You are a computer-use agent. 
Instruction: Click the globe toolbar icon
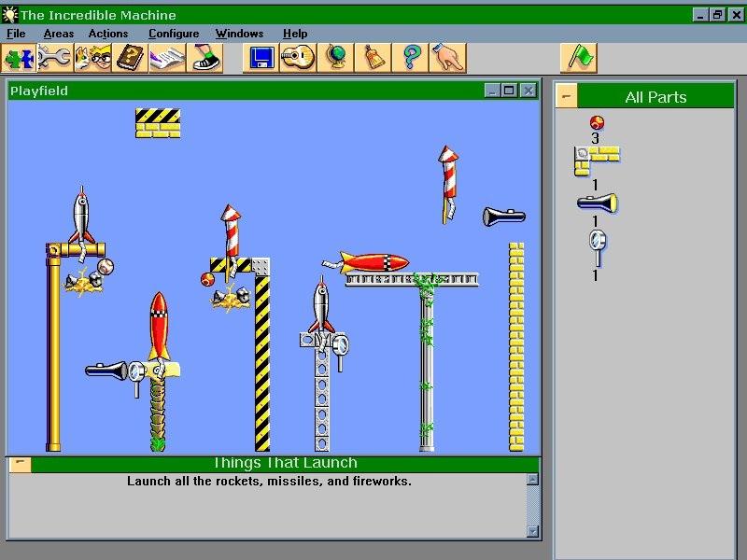[335, 58]
